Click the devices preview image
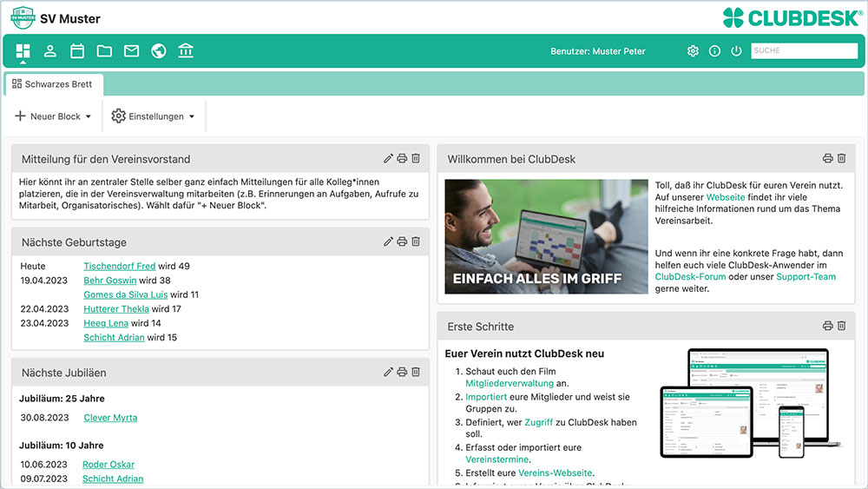 [x=750, y=403]
